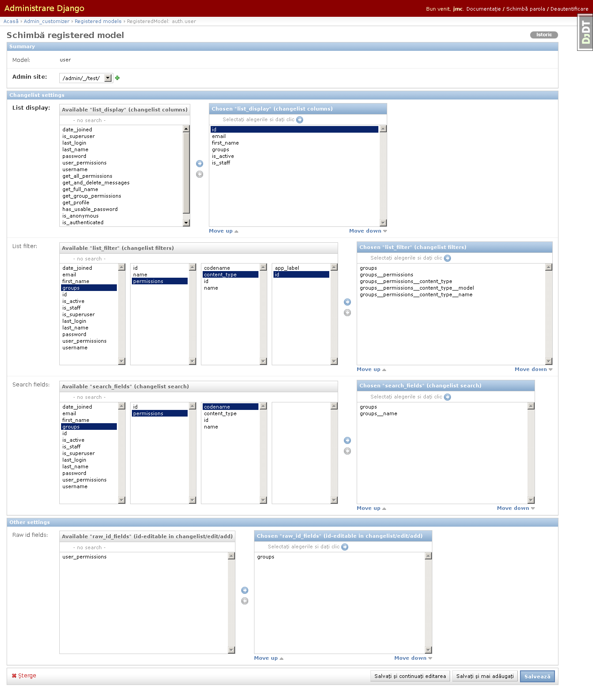Click raw_id_fields available search field
This screenshot has height=700, width=593.
pyautogui.click(x=147, y=547)
